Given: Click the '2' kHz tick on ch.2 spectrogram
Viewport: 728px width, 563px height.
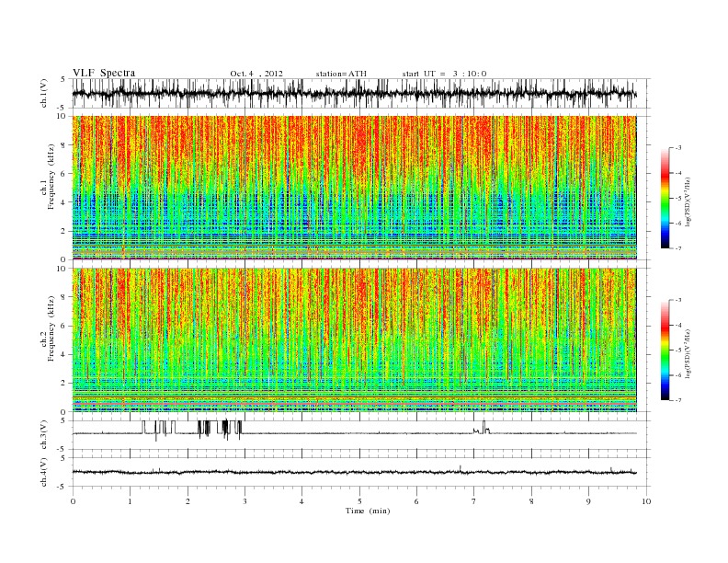Looking at the screenshot, I should pyautogui.click(x=64, y=384).
